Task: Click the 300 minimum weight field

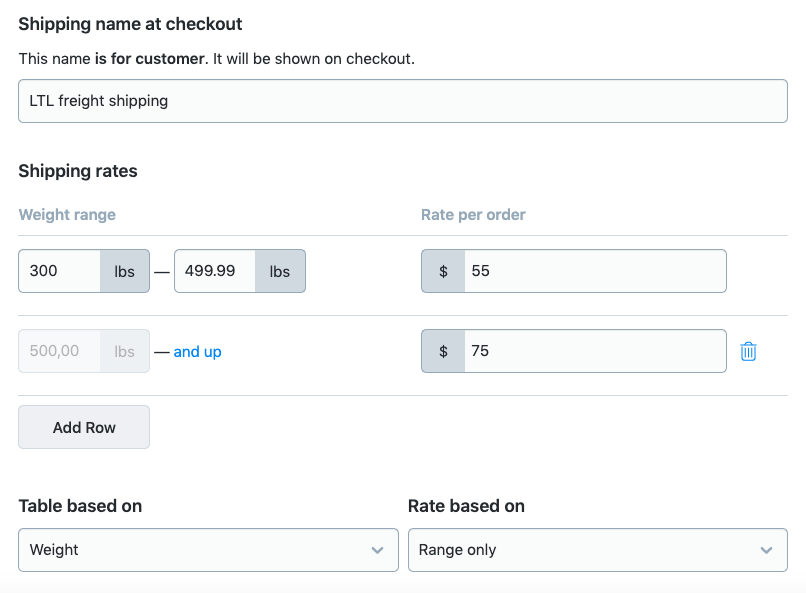Action: 60,271
